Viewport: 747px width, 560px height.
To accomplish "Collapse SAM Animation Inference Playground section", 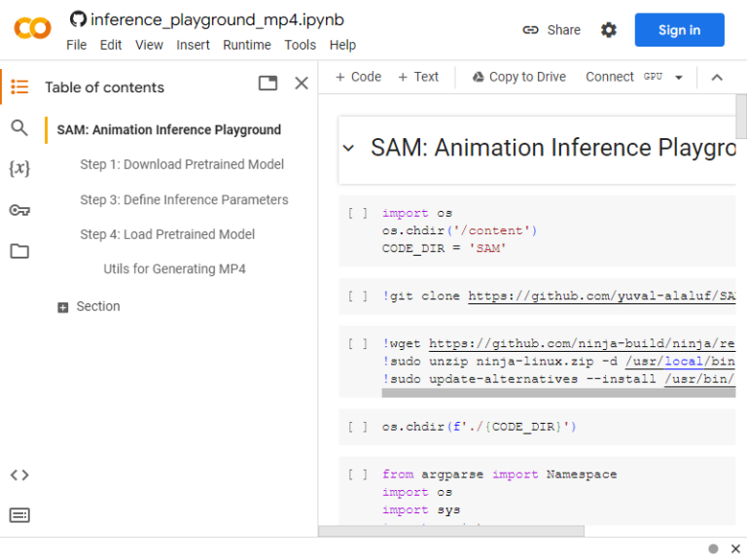I will 349,148.
